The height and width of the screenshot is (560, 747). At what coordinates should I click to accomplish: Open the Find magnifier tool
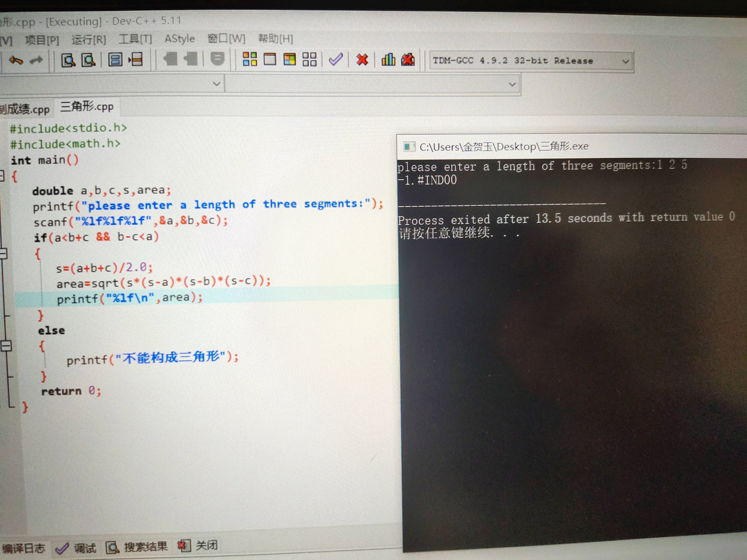(68, 60)
